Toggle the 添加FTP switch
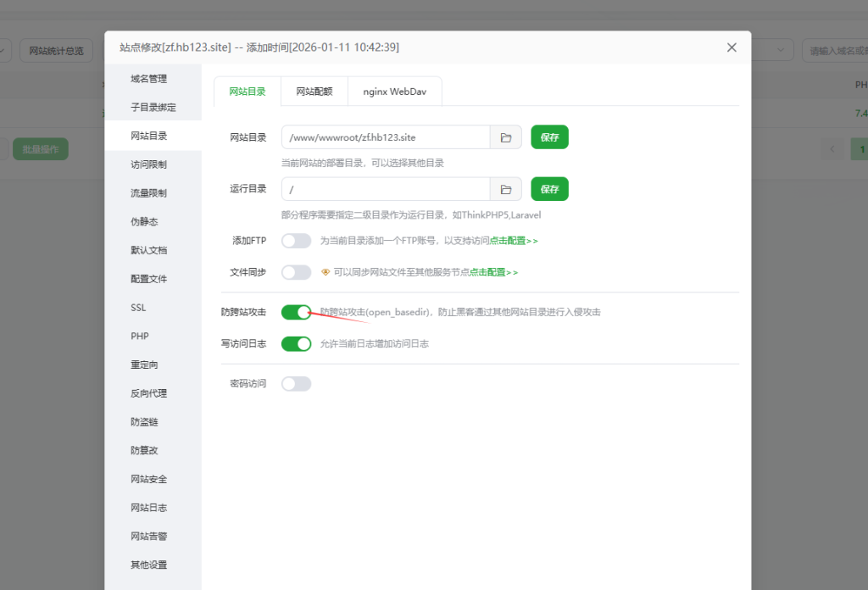The image size is (868, 590). point(297,241)
